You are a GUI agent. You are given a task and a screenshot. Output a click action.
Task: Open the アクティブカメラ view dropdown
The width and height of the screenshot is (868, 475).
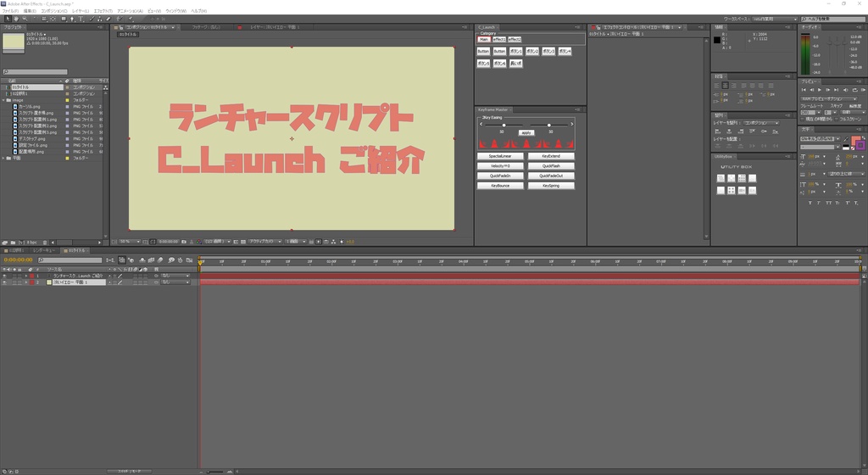[265, 242]
